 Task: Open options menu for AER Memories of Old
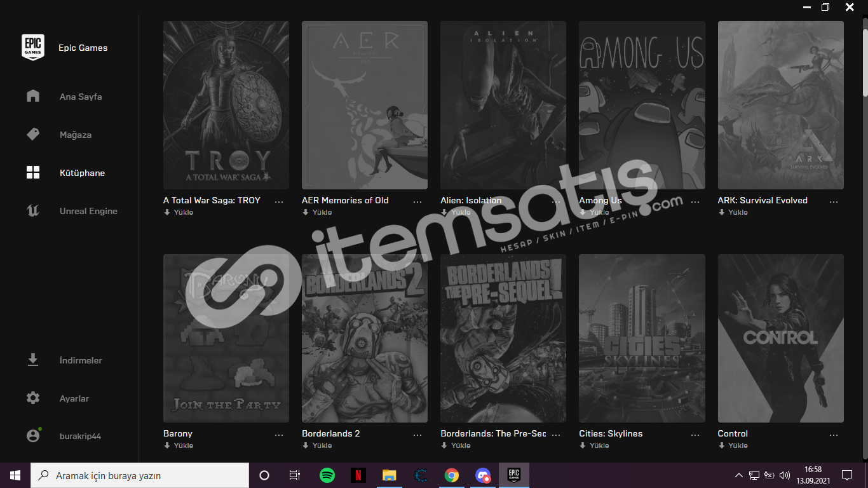click(x=417, y=201)
